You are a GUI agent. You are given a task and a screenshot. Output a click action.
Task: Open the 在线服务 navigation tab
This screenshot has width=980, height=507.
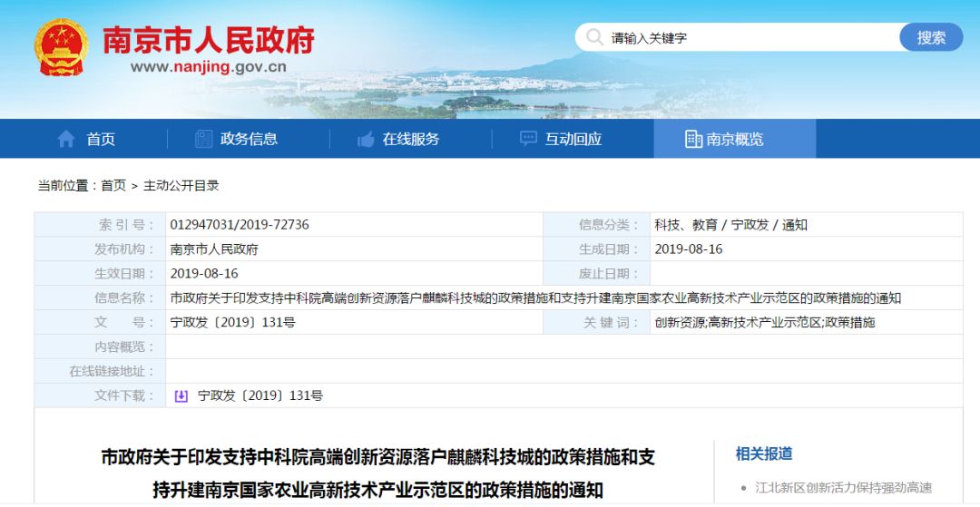(x=411, y=139)
